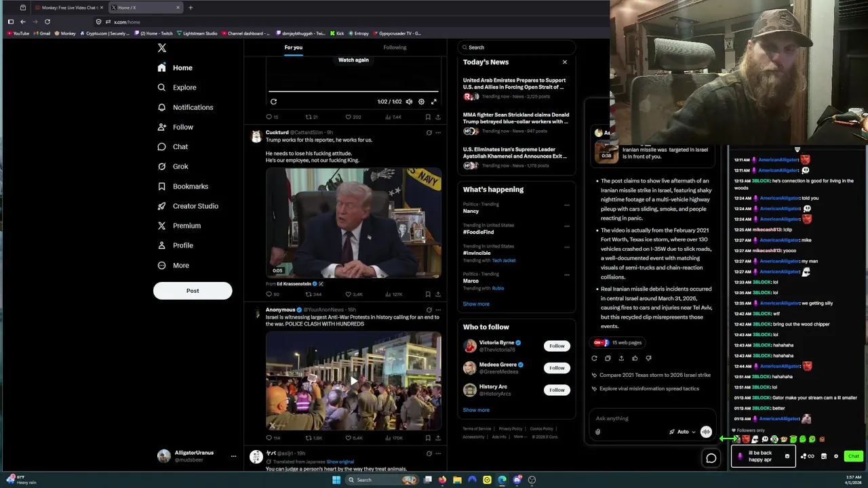Viewport: 868px width, 488px height.
Task: Reload the browser page
Action: click(x=47, y=22)
